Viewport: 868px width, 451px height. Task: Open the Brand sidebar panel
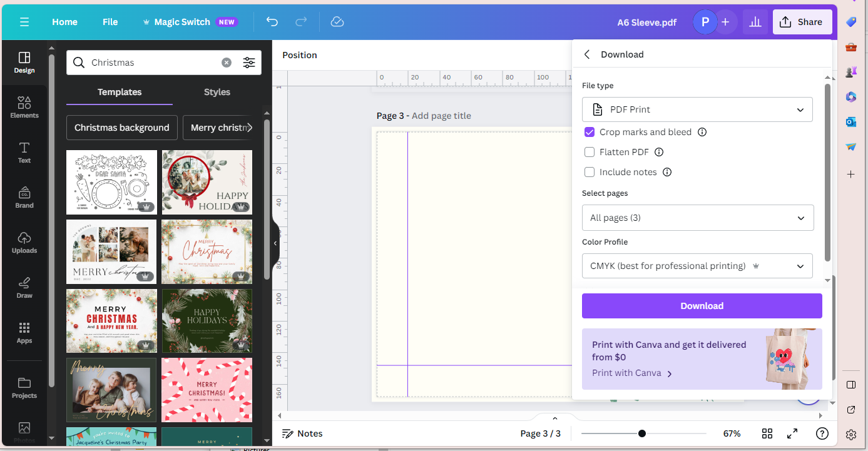24,198
